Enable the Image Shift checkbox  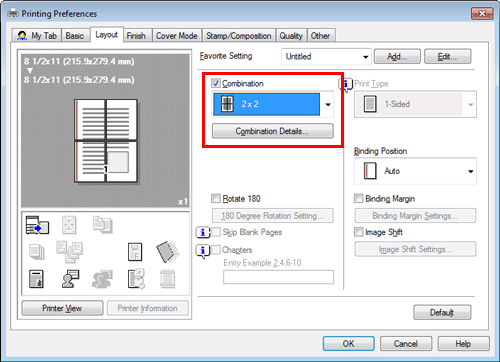point(358,232)
